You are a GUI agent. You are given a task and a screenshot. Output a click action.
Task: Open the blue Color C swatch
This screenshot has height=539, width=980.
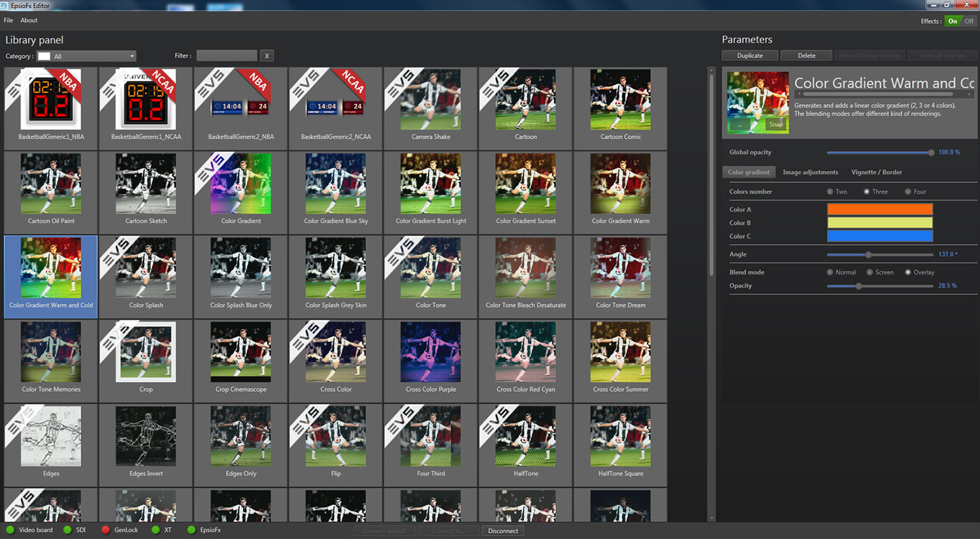pos(880,236)
